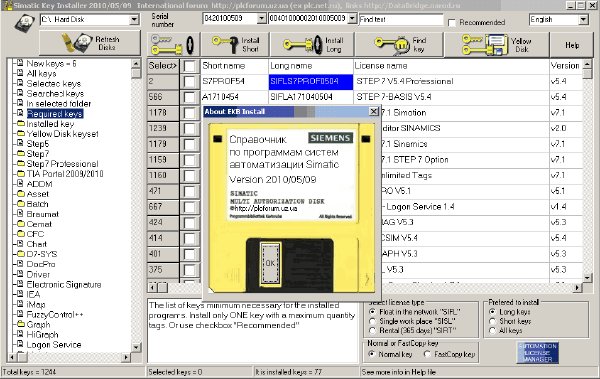Screen dimensions: 600x379
Task: Open the Help button
Action: 572,45
